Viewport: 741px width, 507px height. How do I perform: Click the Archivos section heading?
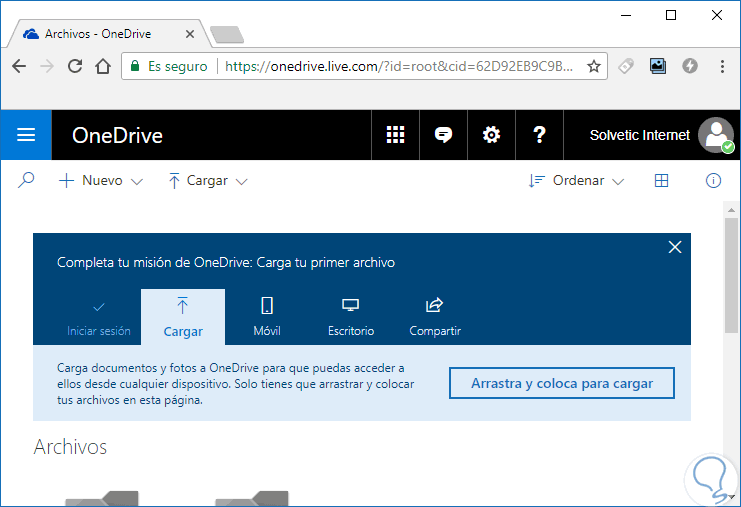(70, 447)
